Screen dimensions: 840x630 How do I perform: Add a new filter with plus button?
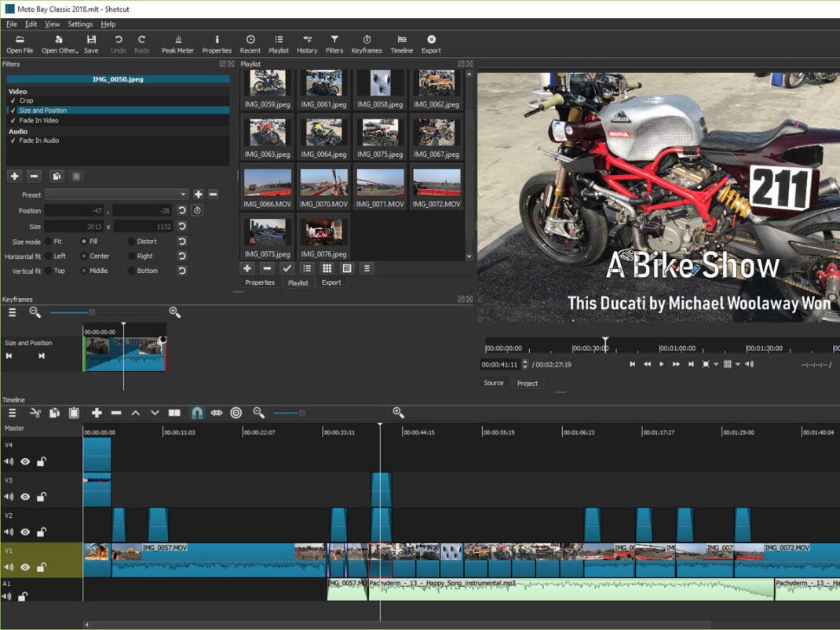pos(14,177)
